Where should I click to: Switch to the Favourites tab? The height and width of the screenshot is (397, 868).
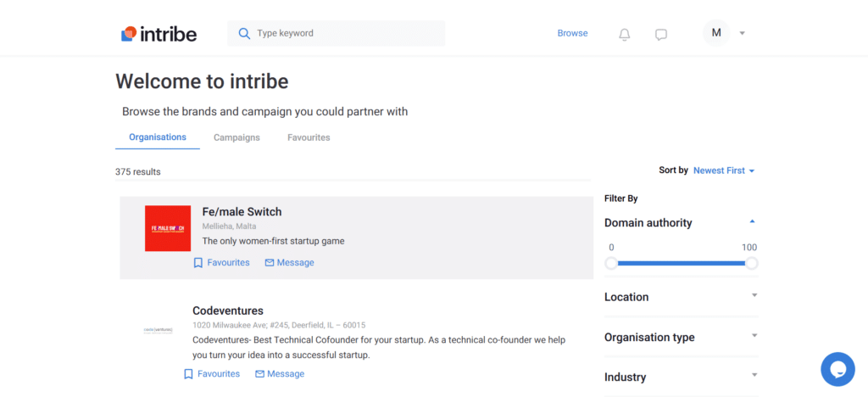309,138
